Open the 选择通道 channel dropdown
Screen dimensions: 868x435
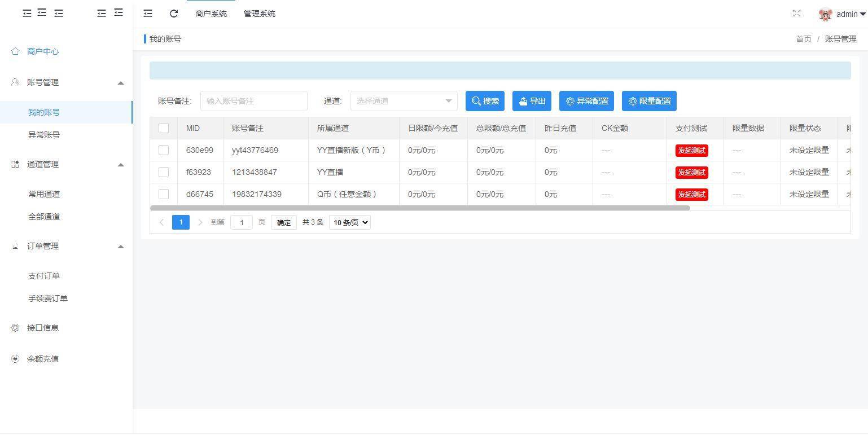click(x=403, y=101)
